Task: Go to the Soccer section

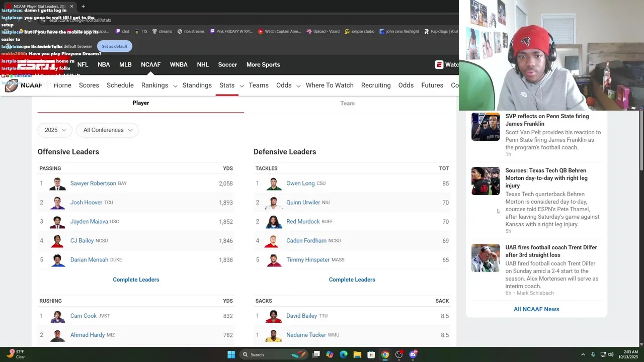Action: [x=227, y=64]
